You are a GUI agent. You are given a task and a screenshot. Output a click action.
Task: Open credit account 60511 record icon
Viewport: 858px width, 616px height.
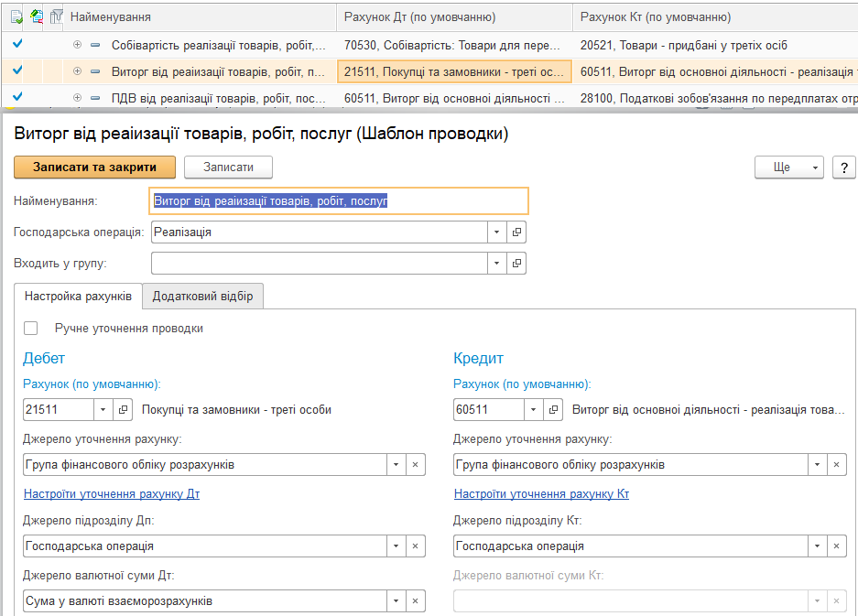pos(555,410)
